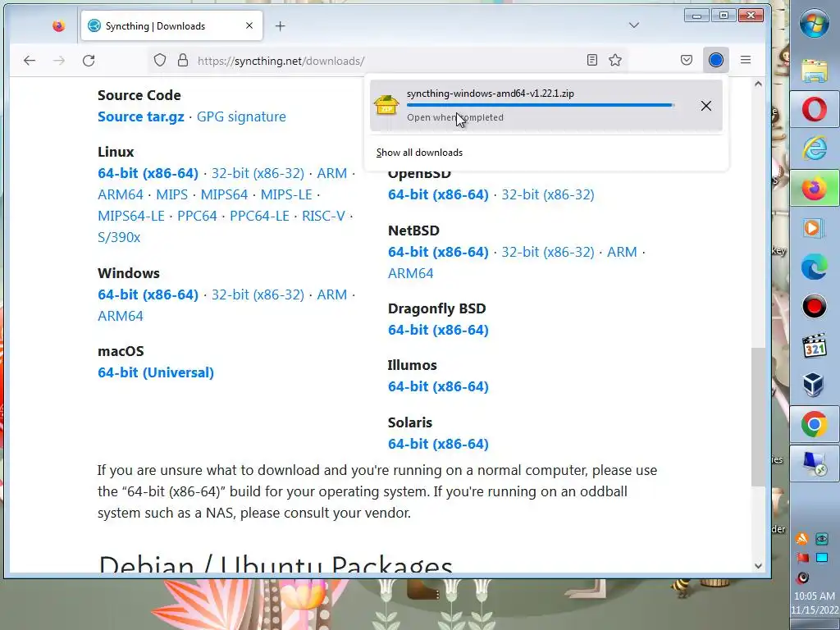Open the red record button app
The width and height of the screenshot is (840, 630).
(x=815, y=307)
